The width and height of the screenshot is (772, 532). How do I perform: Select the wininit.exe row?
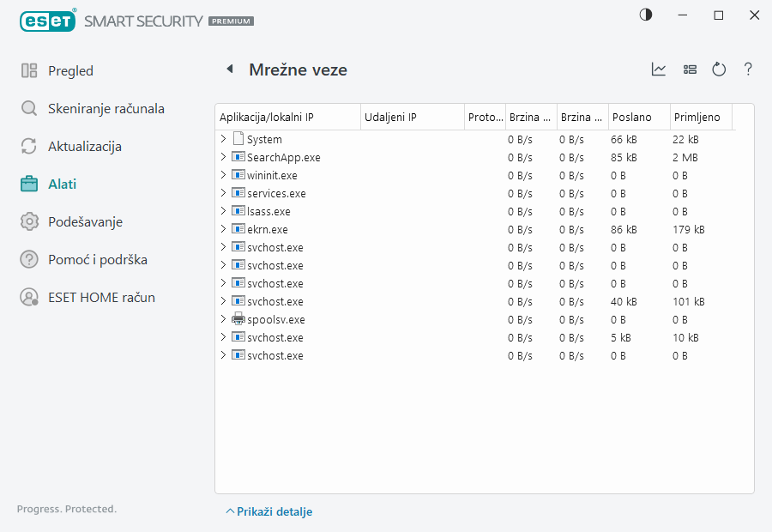272,175
